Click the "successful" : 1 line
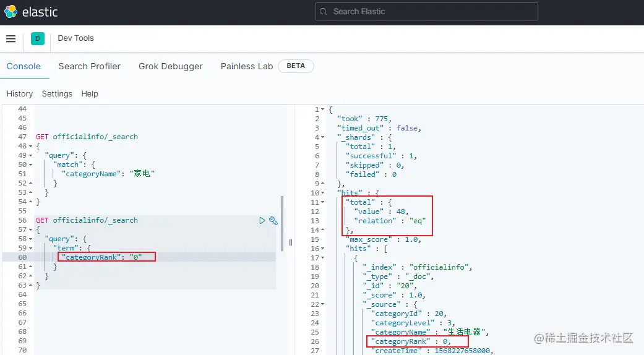 381,156
